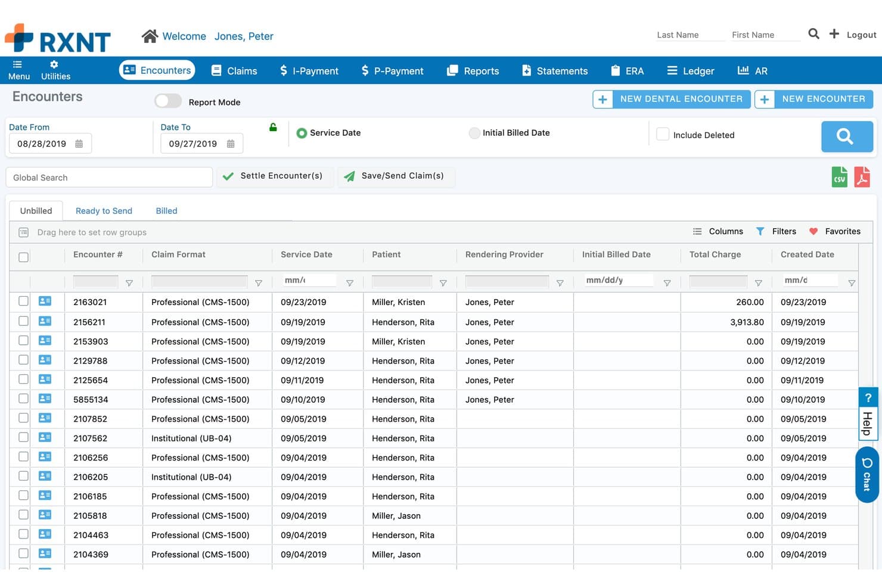Image resolution: width=882 pixels, height=588 pixels.
Task: Export the list as CSV
Action: click(839, 177)
